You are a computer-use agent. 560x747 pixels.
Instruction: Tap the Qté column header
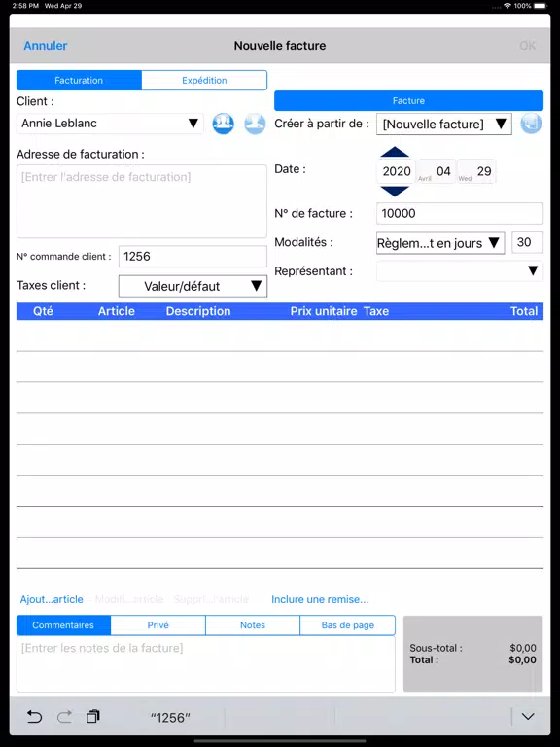pos(43,311)
